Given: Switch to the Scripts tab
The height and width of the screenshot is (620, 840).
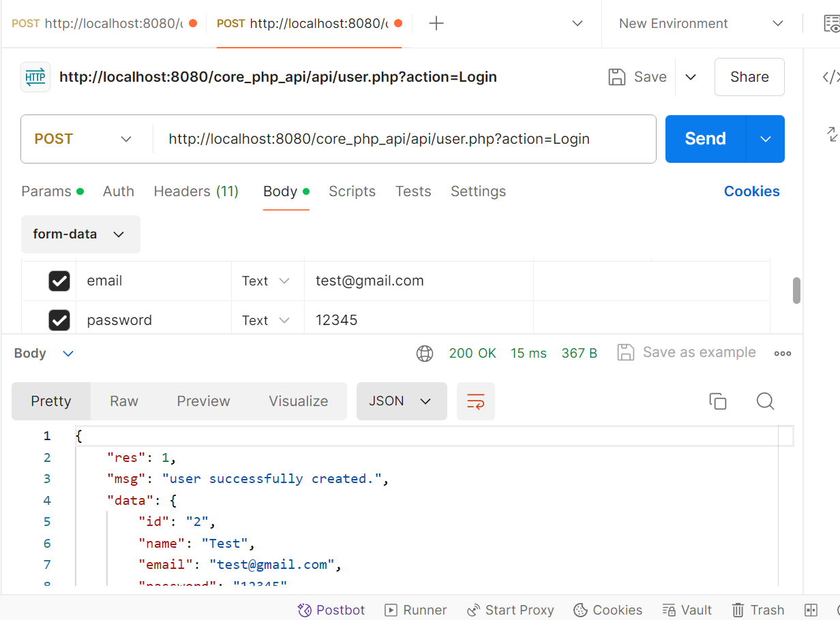Looking at the screenshot, I should pyautogui.click(x=352, y=191).
